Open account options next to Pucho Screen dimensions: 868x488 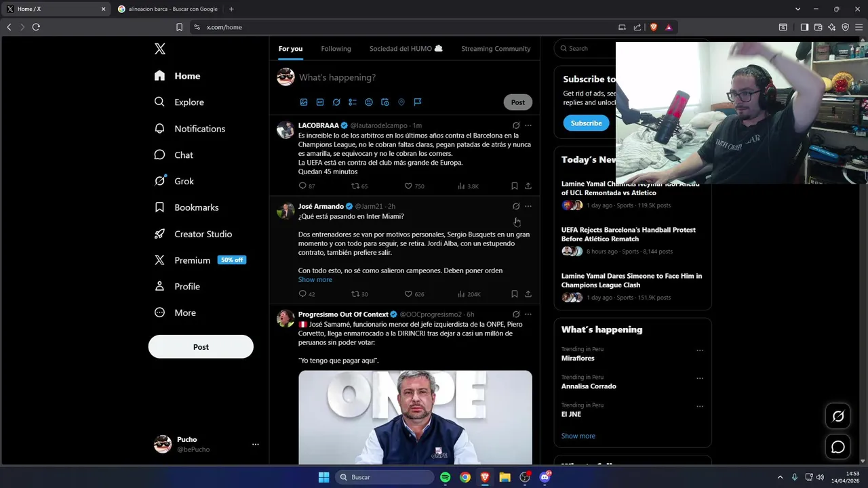tap(256, 445)
